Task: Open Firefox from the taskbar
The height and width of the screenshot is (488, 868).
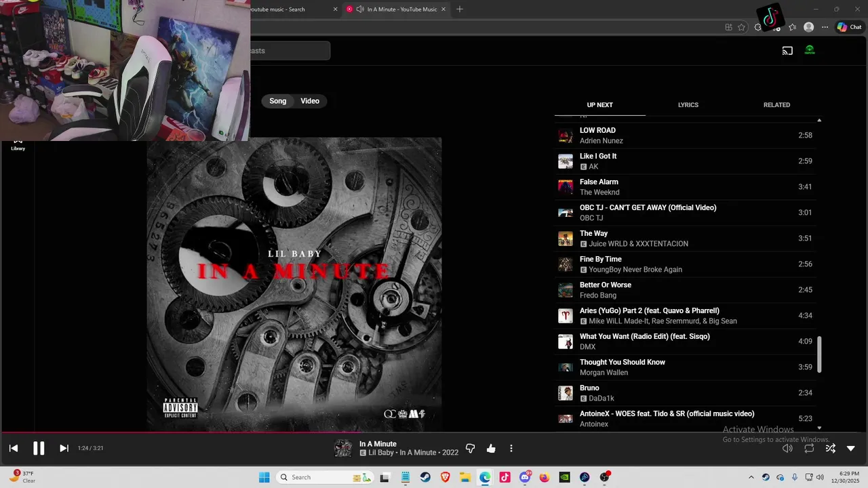Action: (x=545, y=477)
